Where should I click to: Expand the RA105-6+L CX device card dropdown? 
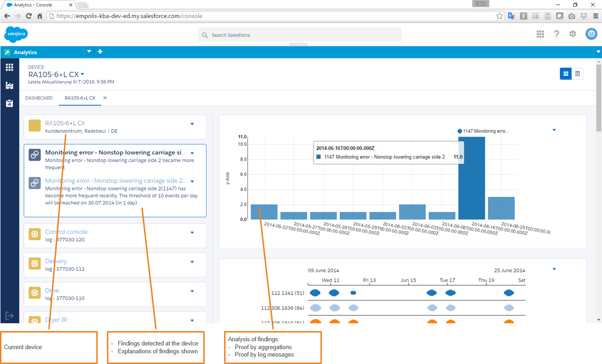pyautogui.click(x=192, y=123)
